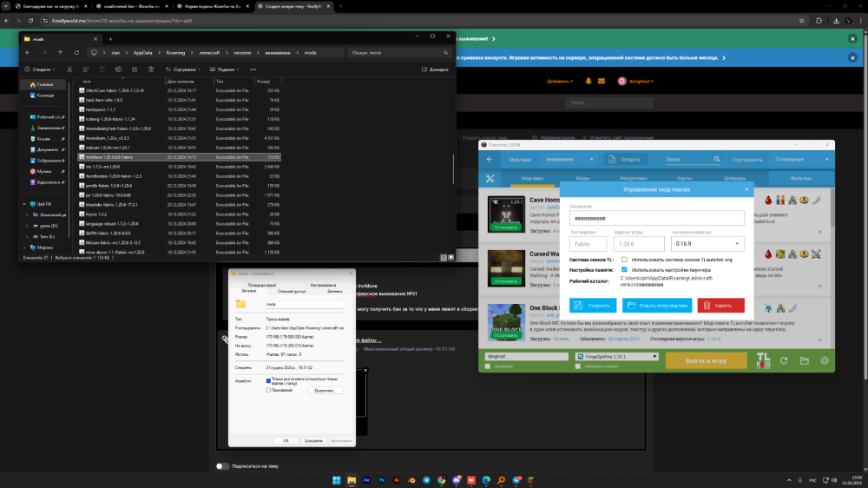The height and width of the screenshot is (488, 868).
Task: Click Open mod-pack folder button
Action: click(657, 305)
